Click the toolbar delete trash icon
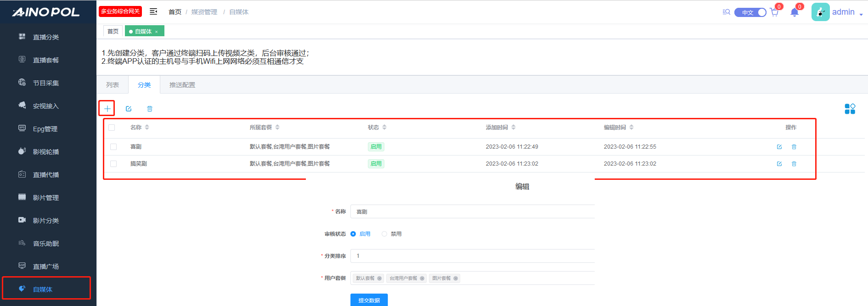Viewport: 868px width, 306px height. point(150,109)
